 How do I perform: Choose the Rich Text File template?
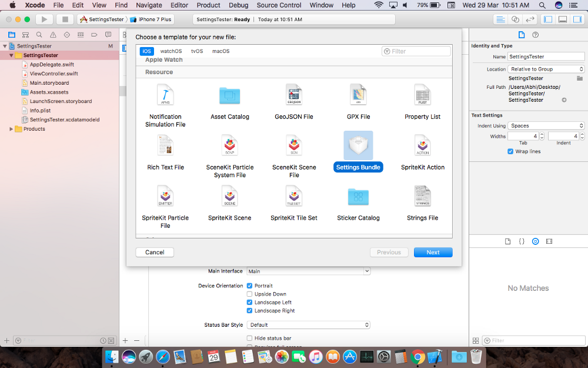click(165, 153)
